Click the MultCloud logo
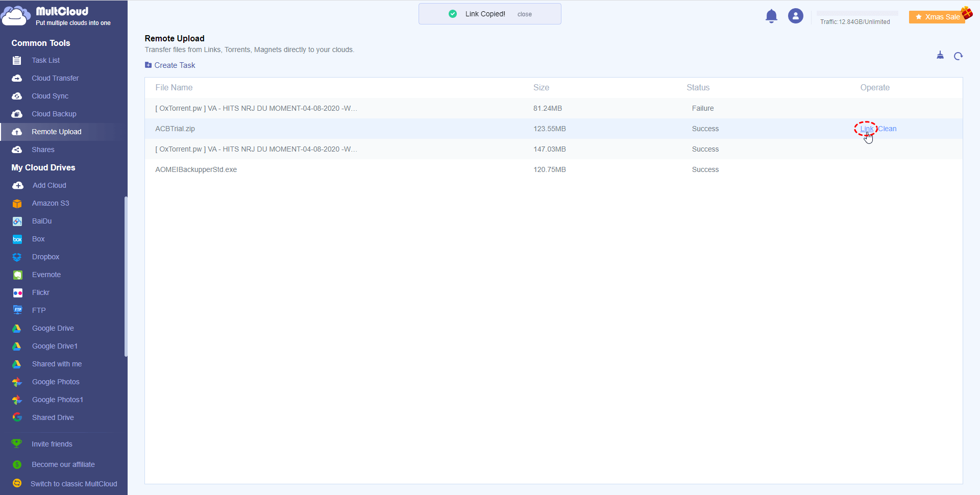The image size is (980, 495). tap(56, 16)
